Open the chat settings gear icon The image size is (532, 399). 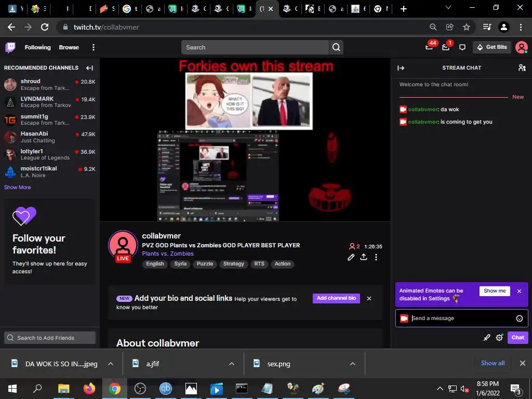click(499, 338)
